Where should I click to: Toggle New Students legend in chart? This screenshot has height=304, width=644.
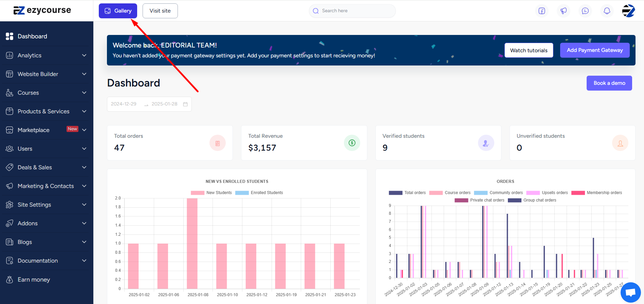click(211, 193)
